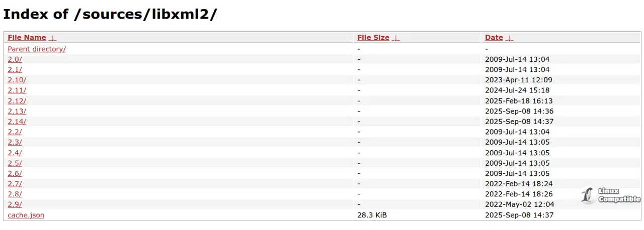Navigate to the 2.6/ folder

click(15, 173)
